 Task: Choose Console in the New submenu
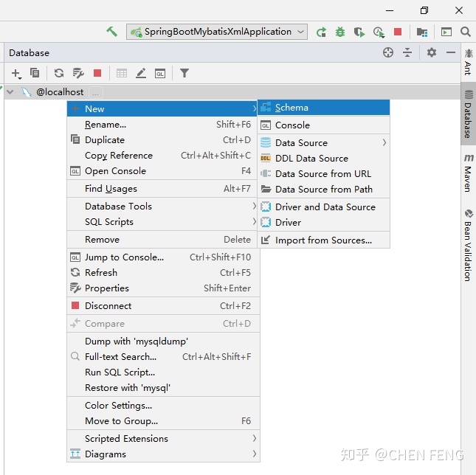324,125
